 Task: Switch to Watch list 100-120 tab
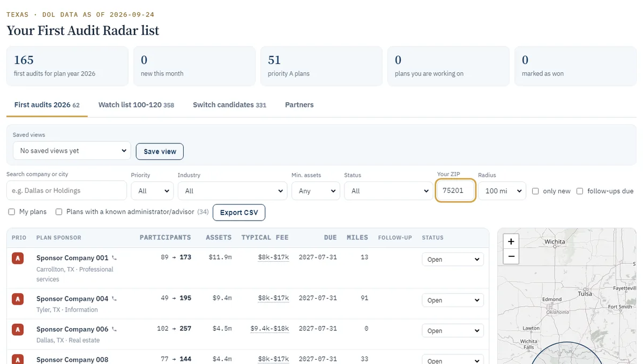coord(136,105)
